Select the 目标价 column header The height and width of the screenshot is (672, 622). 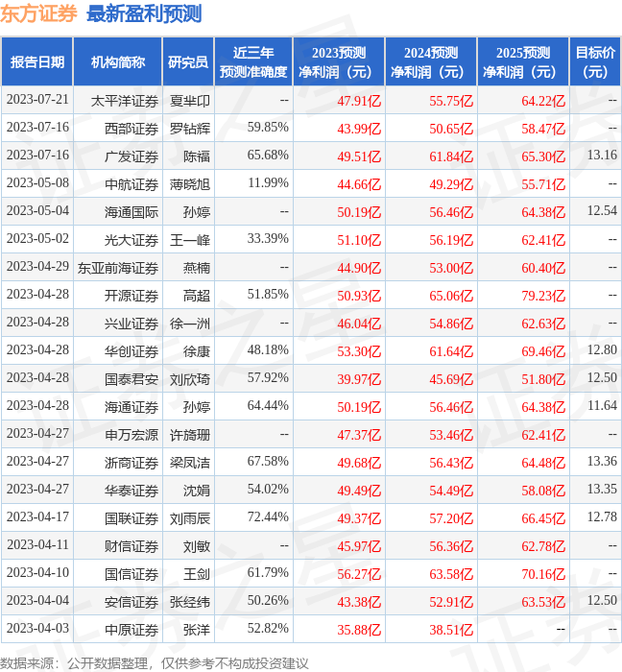pos(595,62)
